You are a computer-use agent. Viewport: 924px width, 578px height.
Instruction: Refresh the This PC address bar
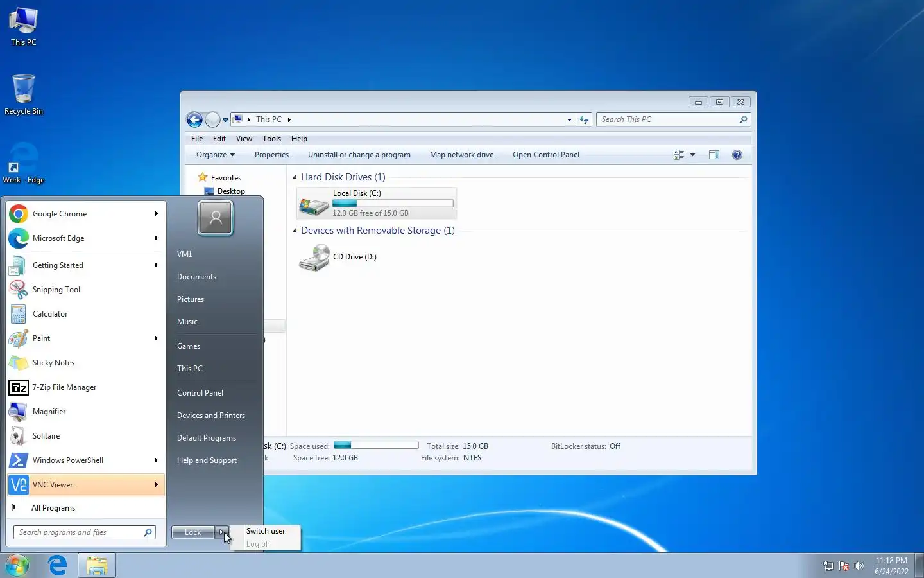click(584, 119)
